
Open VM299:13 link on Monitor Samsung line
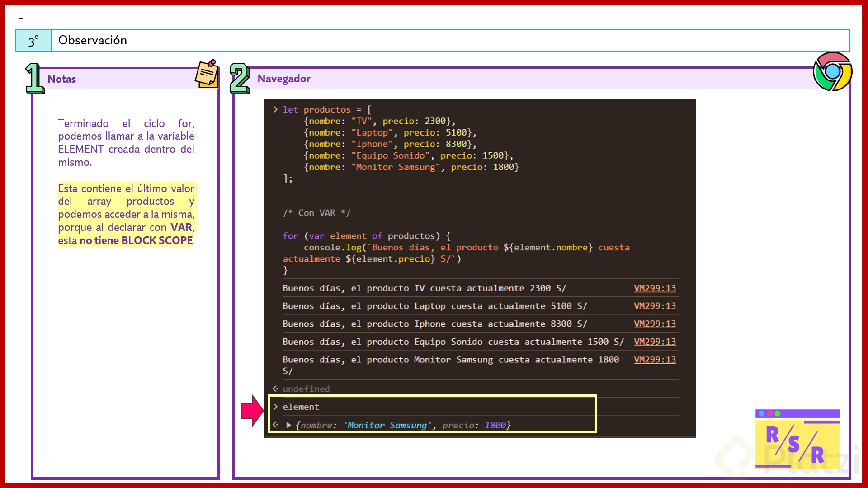tap(655, 360)
